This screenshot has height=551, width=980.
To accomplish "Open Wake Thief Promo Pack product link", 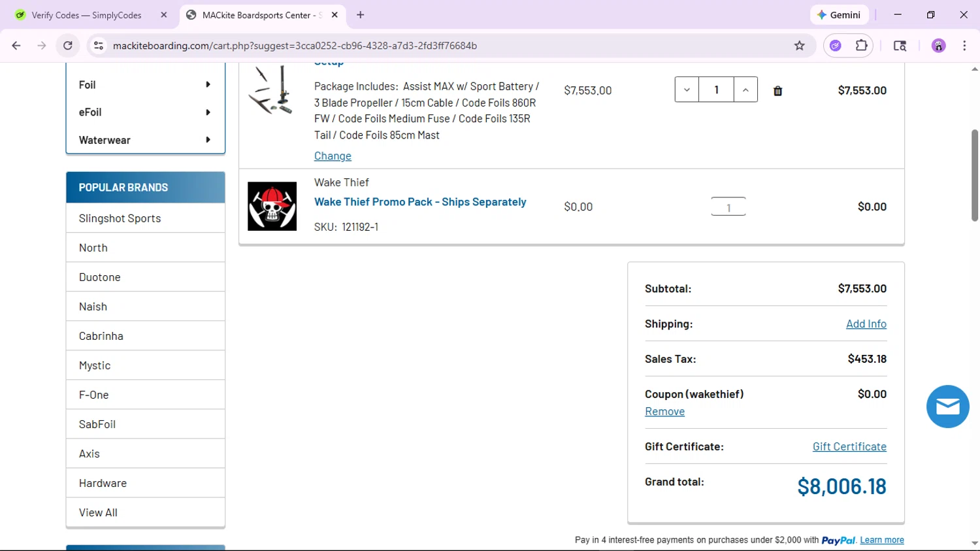I will 420,202.
